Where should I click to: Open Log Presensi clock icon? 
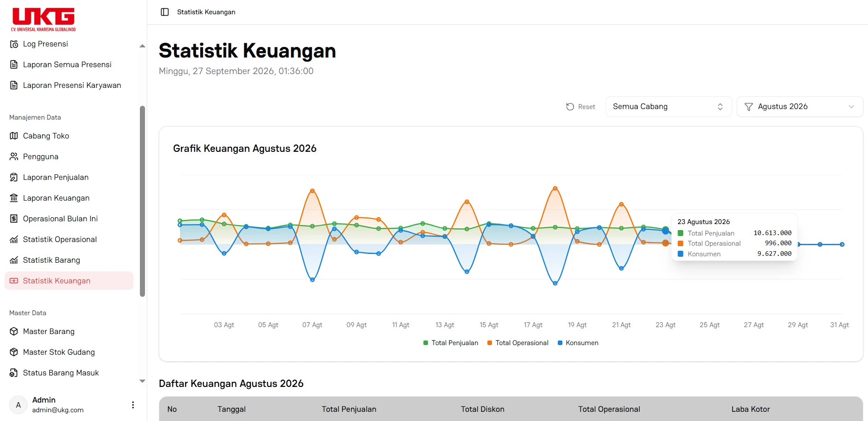[x=14, y=44]
